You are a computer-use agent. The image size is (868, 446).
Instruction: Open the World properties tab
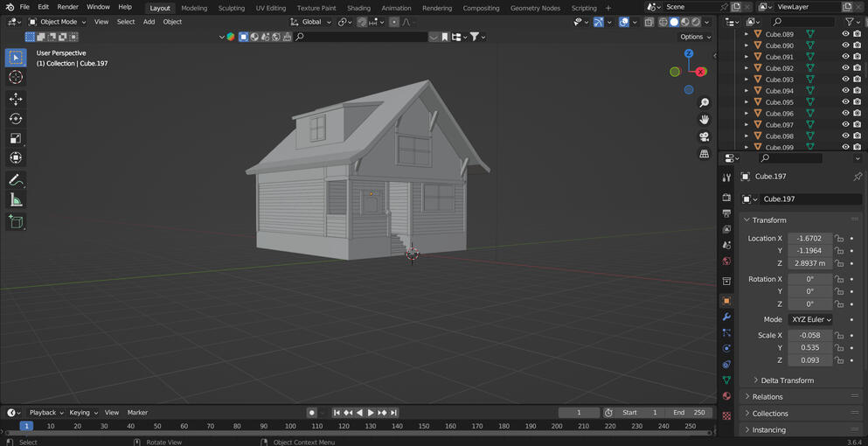tap(727, 261)
